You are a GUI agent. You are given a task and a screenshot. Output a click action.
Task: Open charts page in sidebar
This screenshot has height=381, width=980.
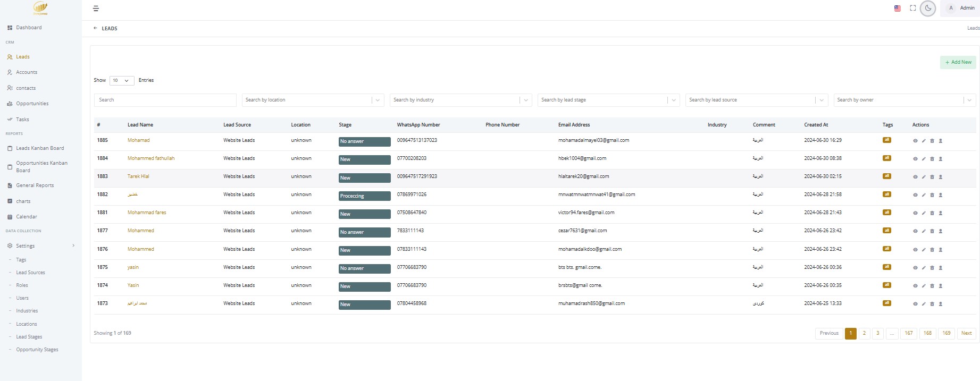click(x=23, y=201)
